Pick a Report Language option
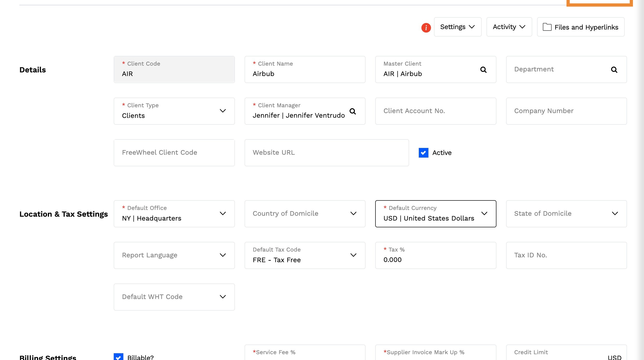Image resolution: width=644 pixels, height=360 pixels. coord(174,255)
